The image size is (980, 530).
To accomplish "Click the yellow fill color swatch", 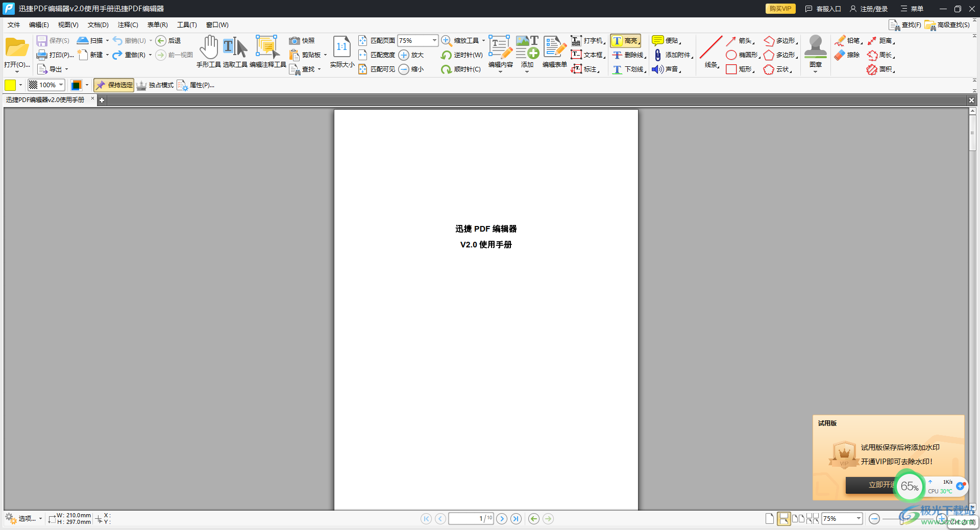I will [10, 85].
